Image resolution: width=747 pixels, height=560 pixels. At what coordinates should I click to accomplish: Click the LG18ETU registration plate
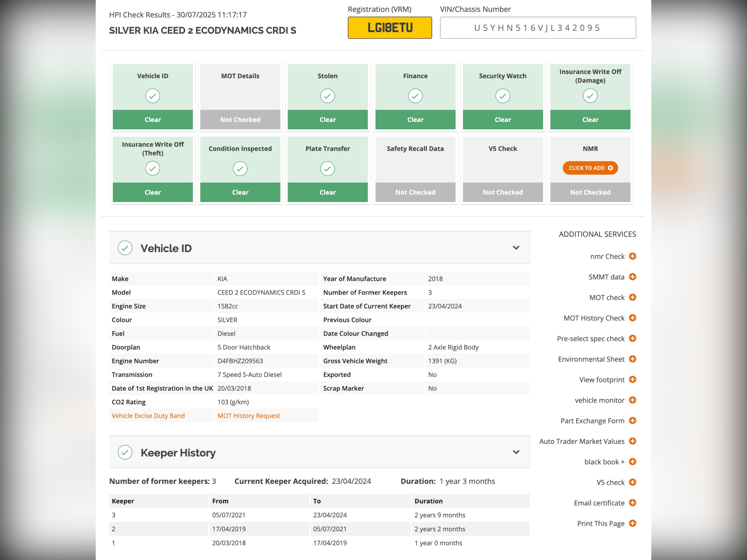pyautogui.click(x=390, y=28)
